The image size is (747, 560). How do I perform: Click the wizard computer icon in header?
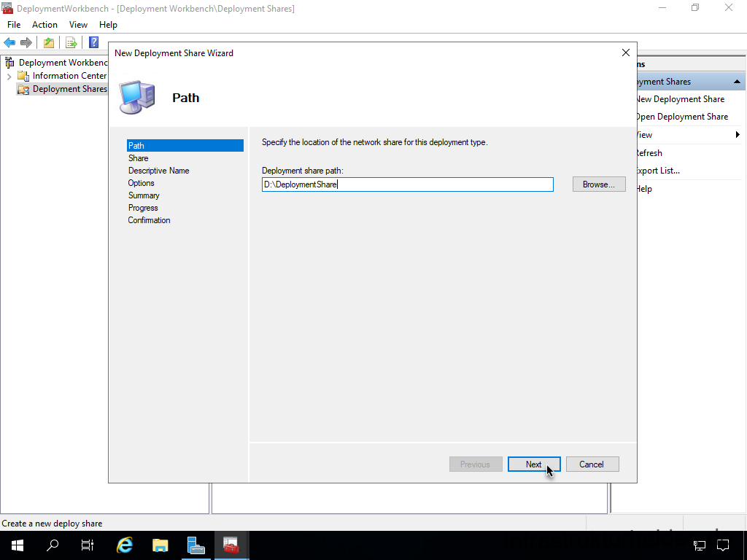tap(137, 97)
